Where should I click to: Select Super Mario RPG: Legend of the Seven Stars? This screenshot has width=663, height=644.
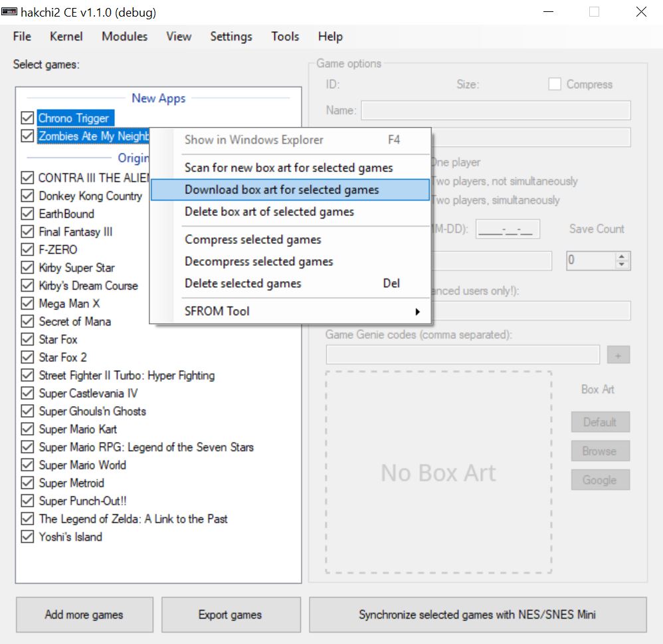(x=146, y=447)
